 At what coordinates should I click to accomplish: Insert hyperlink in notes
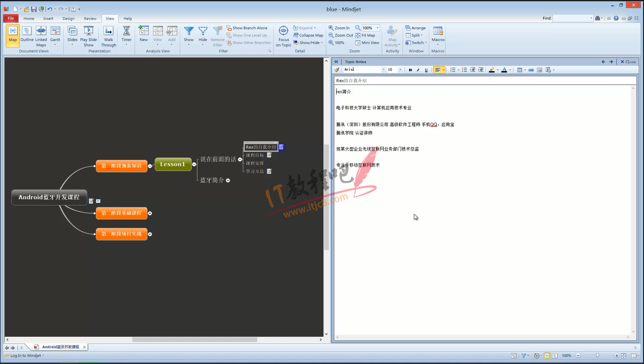click(531, 70)
